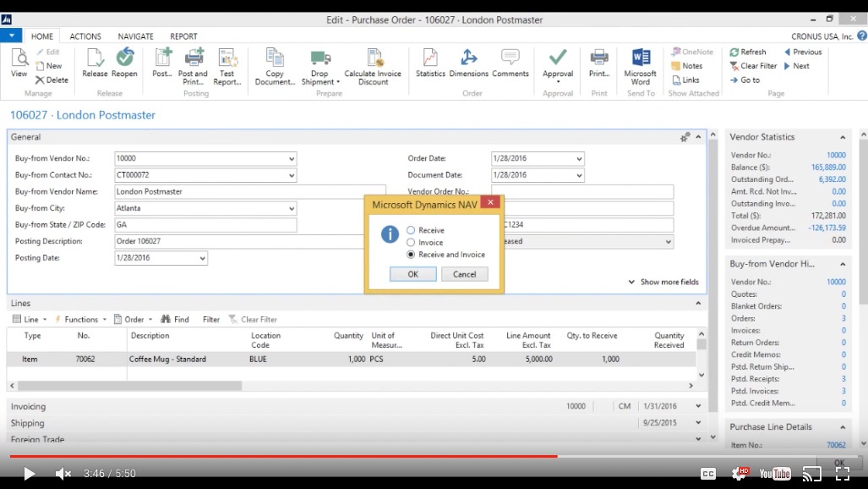The width and height of the screenshot is (868, 489).
Task: Open Posting Date dropdown
Action: pyautogui.click(x=202, y=258)
